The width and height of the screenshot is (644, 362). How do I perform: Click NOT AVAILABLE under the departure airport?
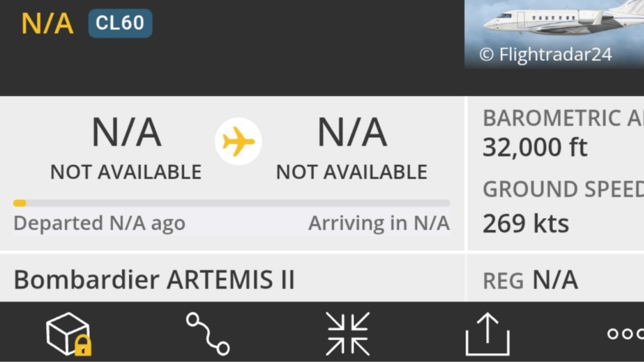[126, 172]
